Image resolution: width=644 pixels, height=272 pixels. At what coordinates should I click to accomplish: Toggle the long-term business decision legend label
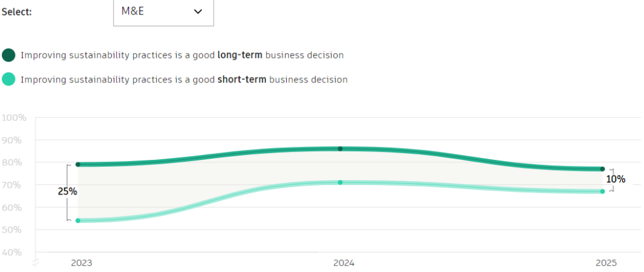click(182, 55)
